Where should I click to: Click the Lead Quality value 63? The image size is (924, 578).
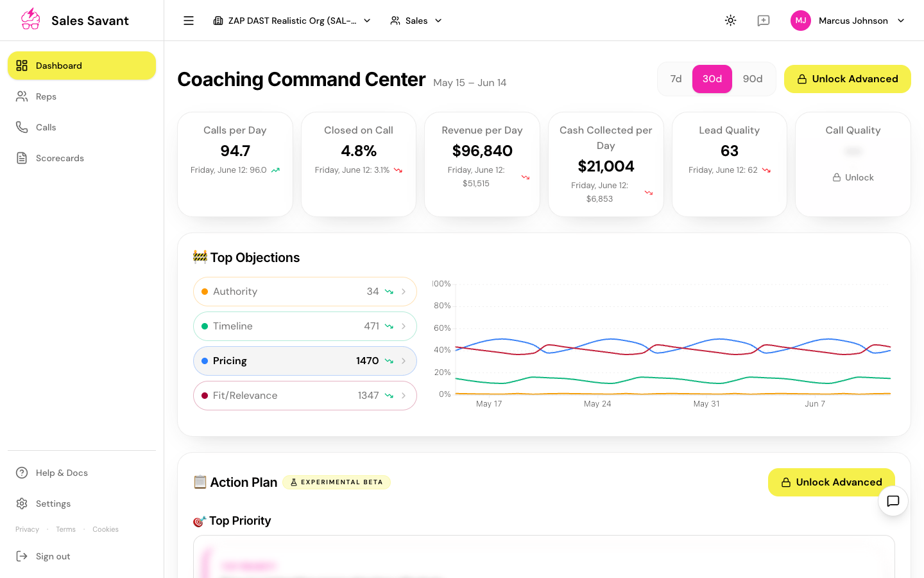729,151
